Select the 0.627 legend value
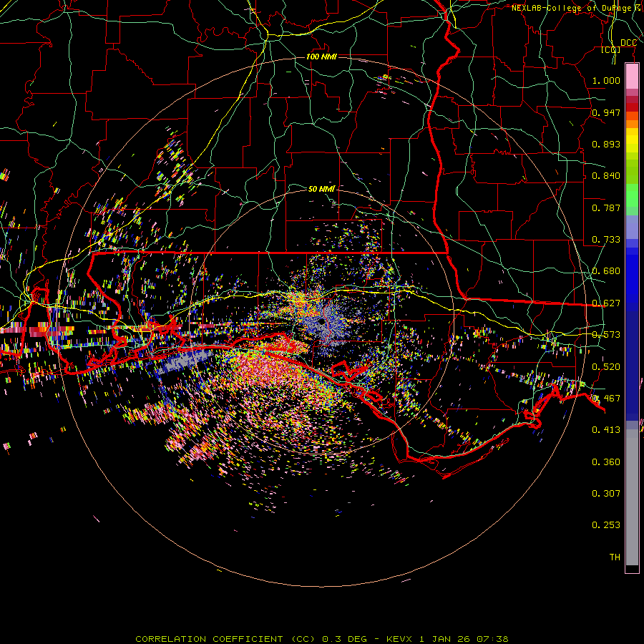 click(x=606, y=303)
